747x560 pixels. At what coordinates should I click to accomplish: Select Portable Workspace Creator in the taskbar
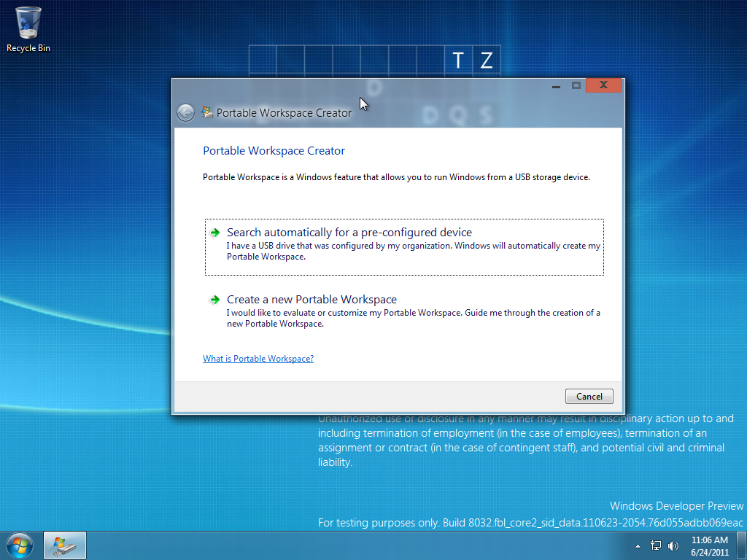click(65, 545)
